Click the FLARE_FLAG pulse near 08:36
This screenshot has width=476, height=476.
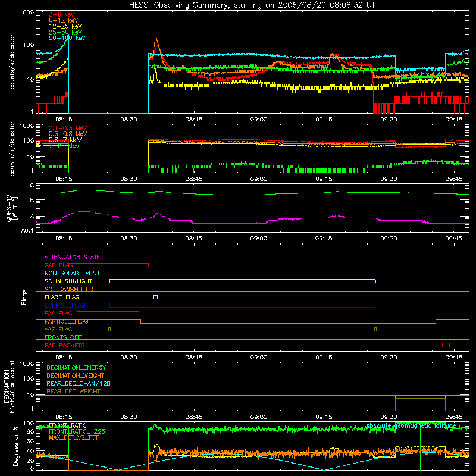tap(155, 297)
